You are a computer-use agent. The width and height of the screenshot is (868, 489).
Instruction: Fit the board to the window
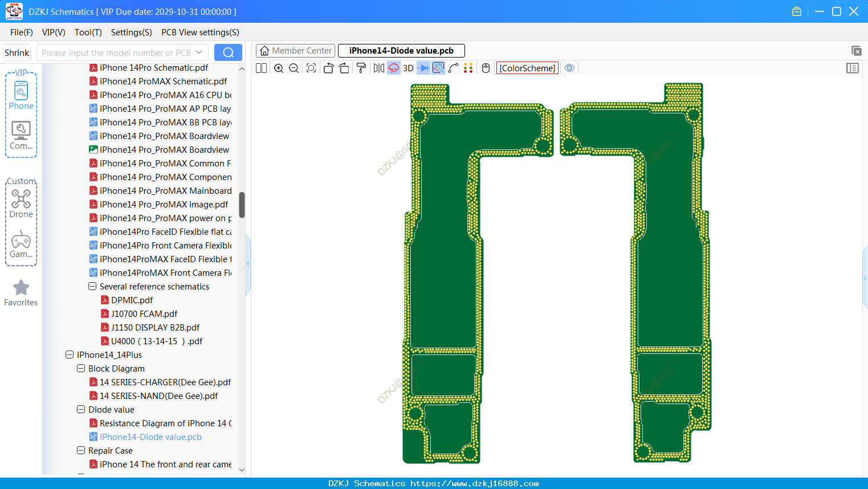(x=311, y=68)
